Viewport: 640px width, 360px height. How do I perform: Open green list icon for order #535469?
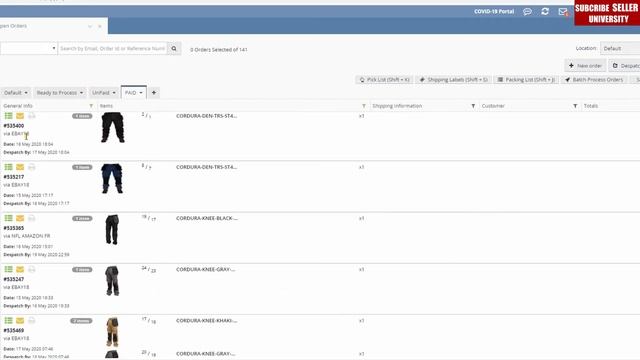click(x=8, y=320)
